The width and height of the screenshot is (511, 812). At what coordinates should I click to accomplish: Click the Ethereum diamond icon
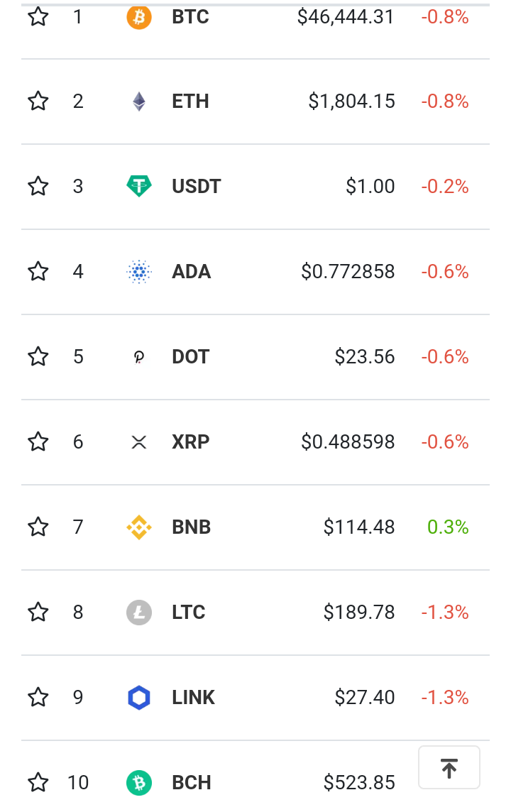point(139,101)
